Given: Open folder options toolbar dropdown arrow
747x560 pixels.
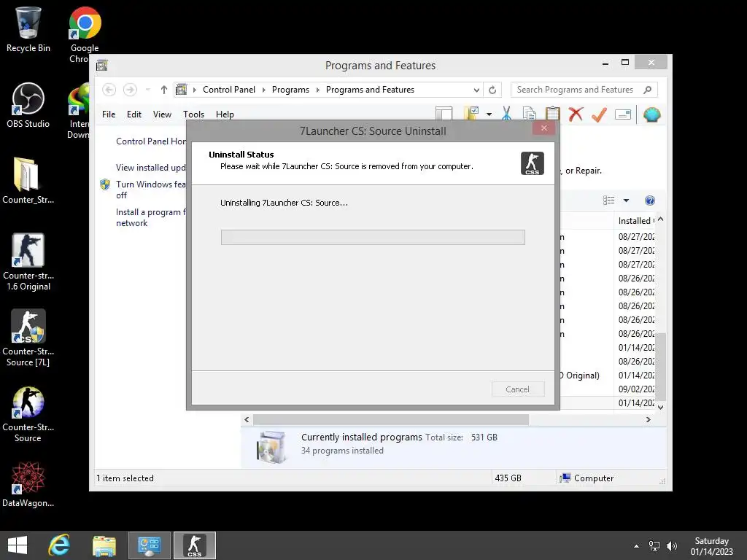Looking at the screenshot, I should pyautogui.click(x=489, y=114).
